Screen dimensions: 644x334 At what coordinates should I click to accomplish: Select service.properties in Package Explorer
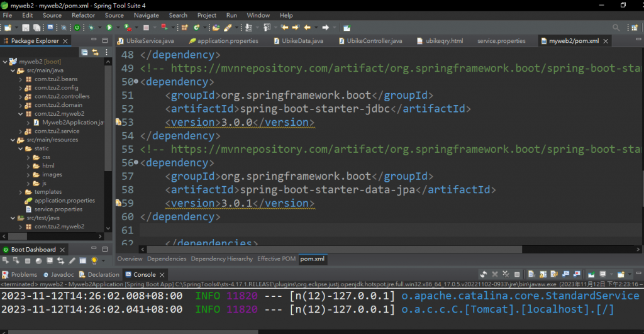pos(54,209)
